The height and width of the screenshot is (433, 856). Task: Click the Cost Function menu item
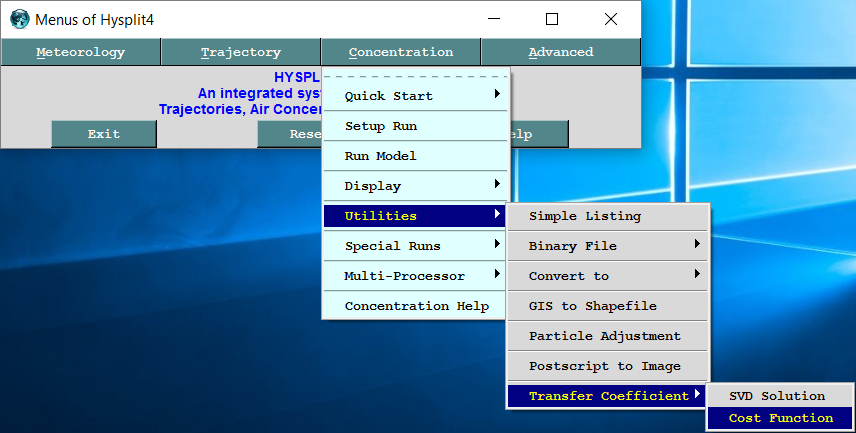click(780, 418)
